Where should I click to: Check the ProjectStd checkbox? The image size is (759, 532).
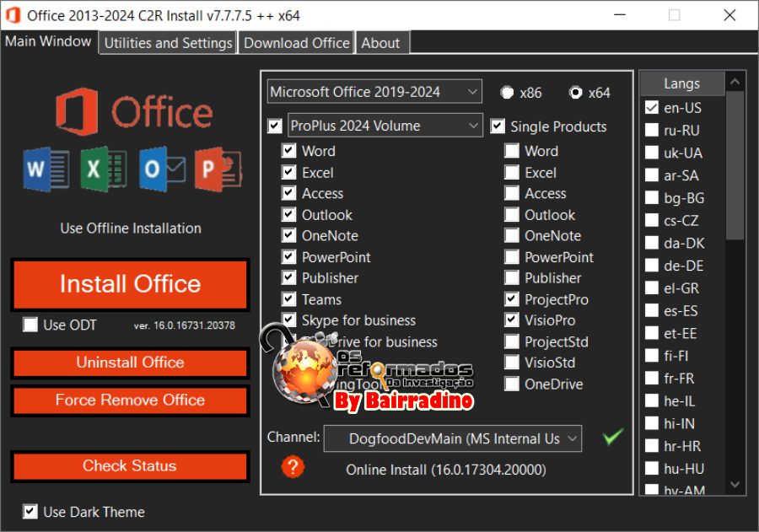pos(512,341)
